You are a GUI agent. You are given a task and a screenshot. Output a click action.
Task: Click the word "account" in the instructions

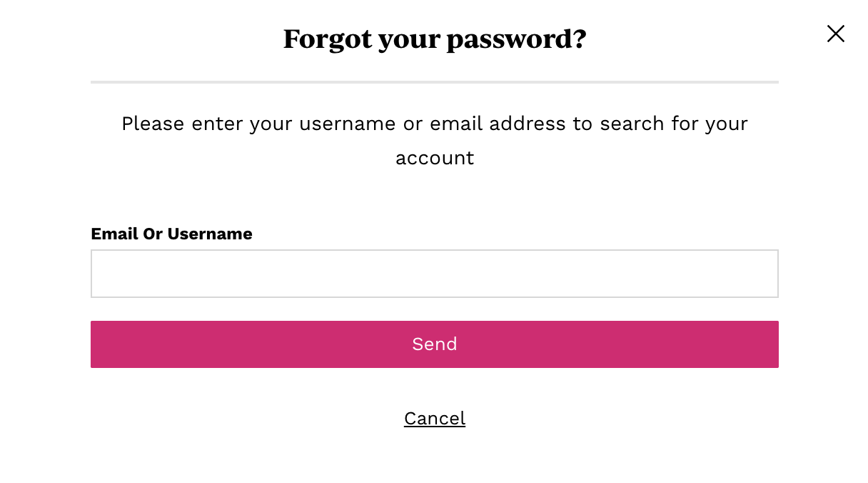coord(434,158)
